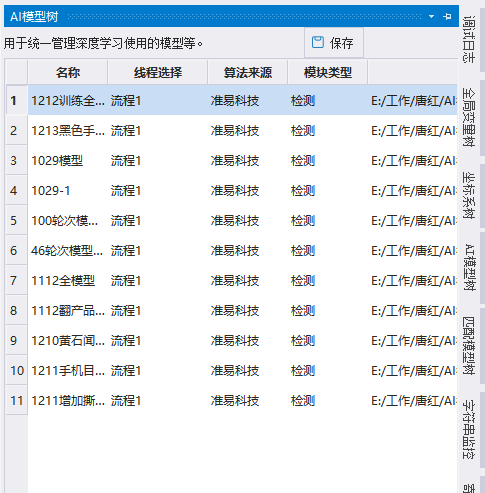
Task: Sort by 名称 column header
Action: click(x=68, y=72)
